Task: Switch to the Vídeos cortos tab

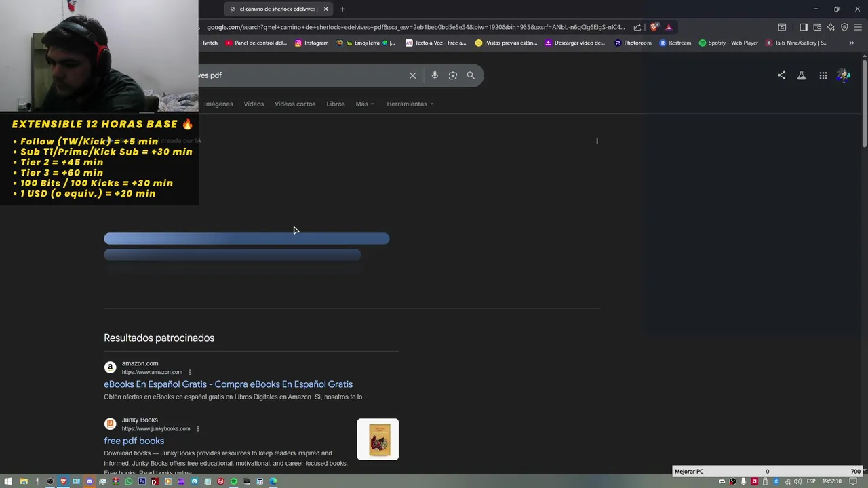Action: tap(295, 104)
